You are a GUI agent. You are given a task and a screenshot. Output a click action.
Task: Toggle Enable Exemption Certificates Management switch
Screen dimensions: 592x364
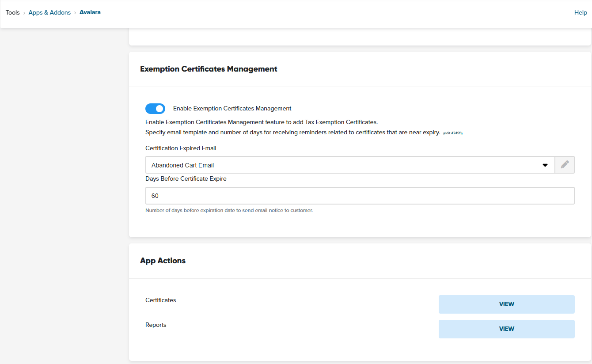coord(155,109)
